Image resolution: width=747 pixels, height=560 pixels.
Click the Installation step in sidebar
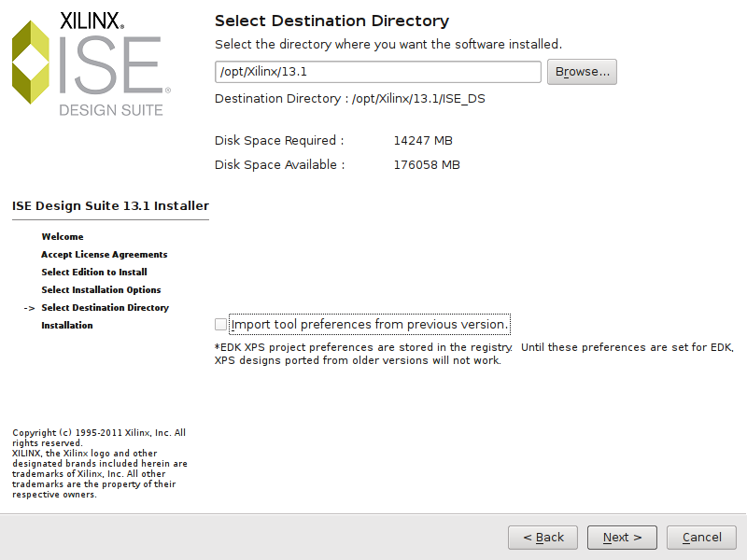click(67, 326)
